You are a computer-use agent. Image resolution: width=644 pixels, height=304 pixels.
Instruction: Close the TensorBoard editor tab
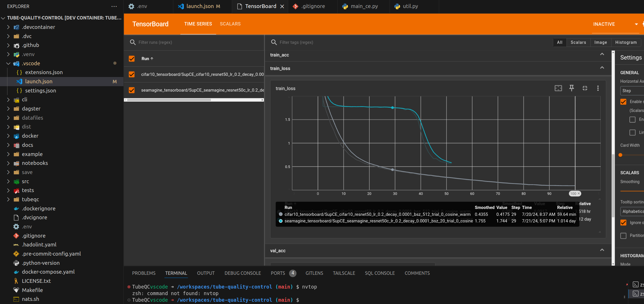tap(282, 6)
